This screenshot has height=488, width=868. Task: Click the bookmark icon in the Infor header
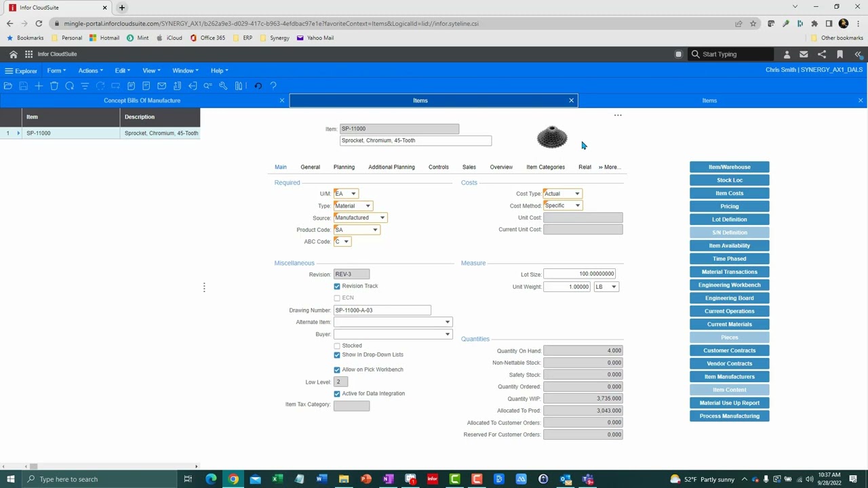840,54
